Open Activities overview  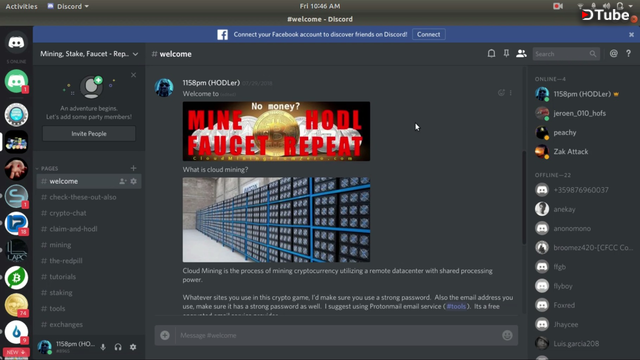pyautogui.click(x=21, y=6)
